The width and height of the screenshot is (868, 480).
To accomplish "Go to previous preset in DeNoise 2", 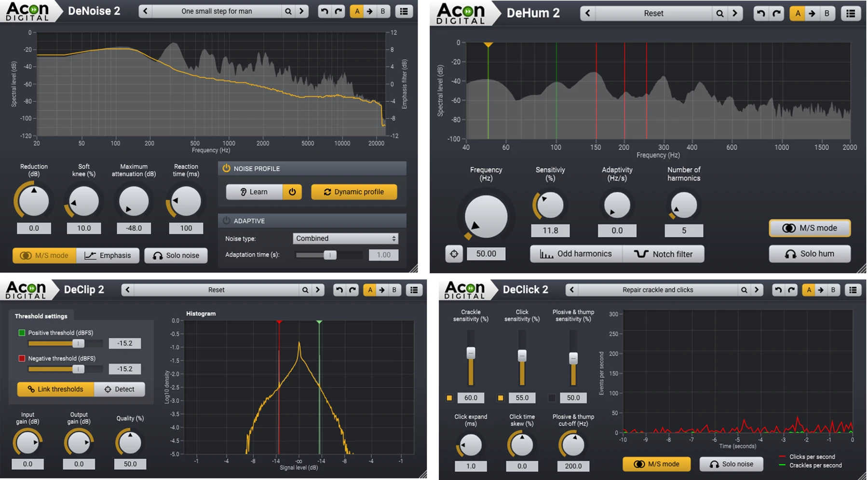I will click(x=146, y=11).
